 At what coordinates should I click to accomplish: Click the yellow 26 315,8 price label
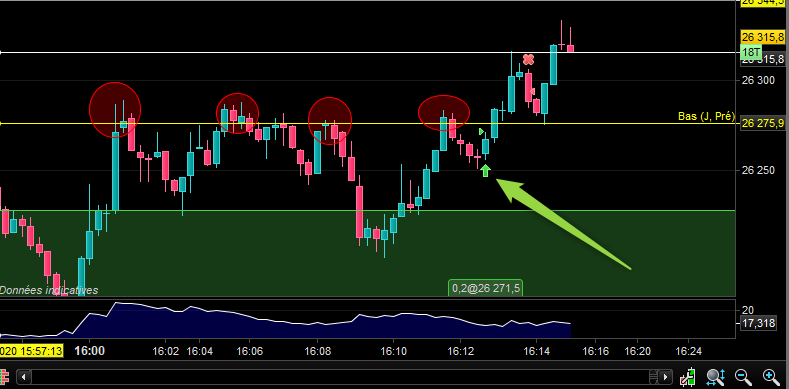tap(763, 37)
